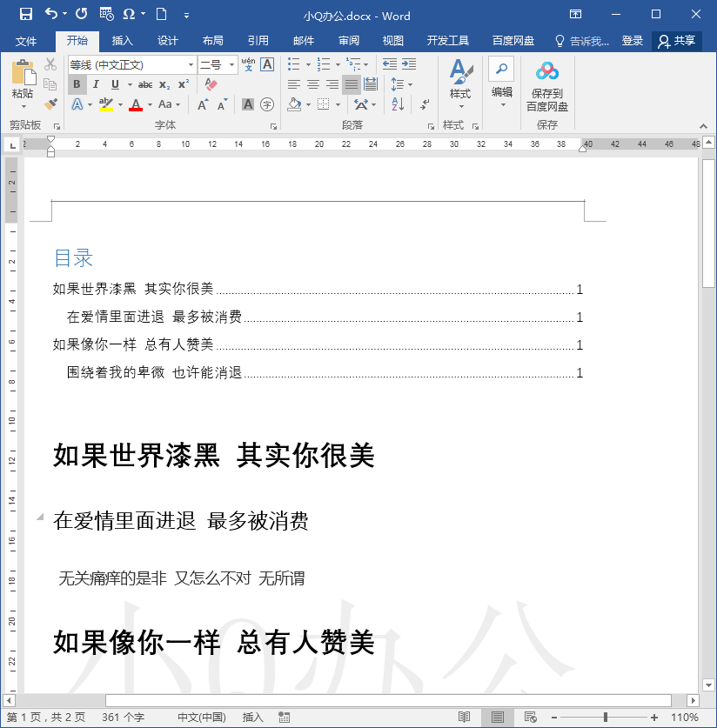Viewport: 717px width, 728px height.
Task: Apply character border icon
Action: [267, 64]
